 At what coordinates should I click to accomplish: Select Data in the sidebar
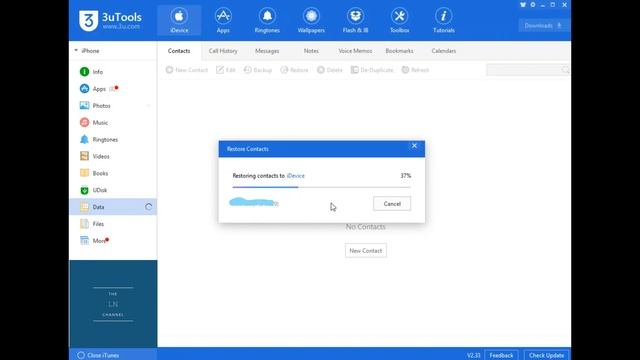pyautogui.click(x=113, y=207)
